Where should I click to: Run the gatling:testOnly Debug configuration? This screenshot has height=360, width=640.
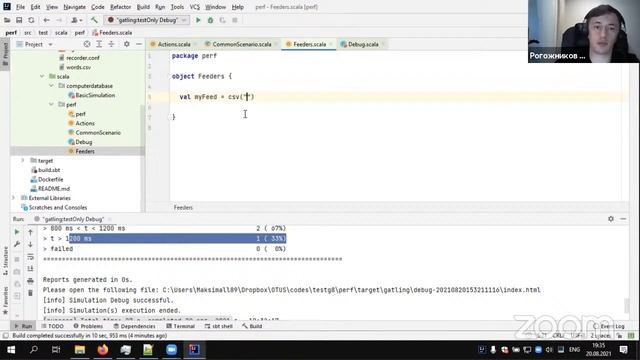coord(198,20)
